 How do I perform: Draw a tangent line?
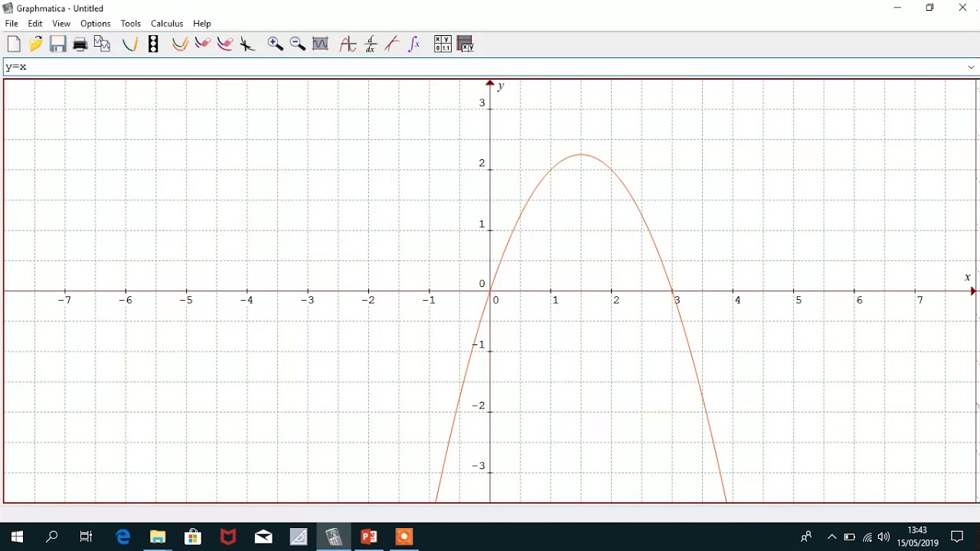click(x=392, y=44)
